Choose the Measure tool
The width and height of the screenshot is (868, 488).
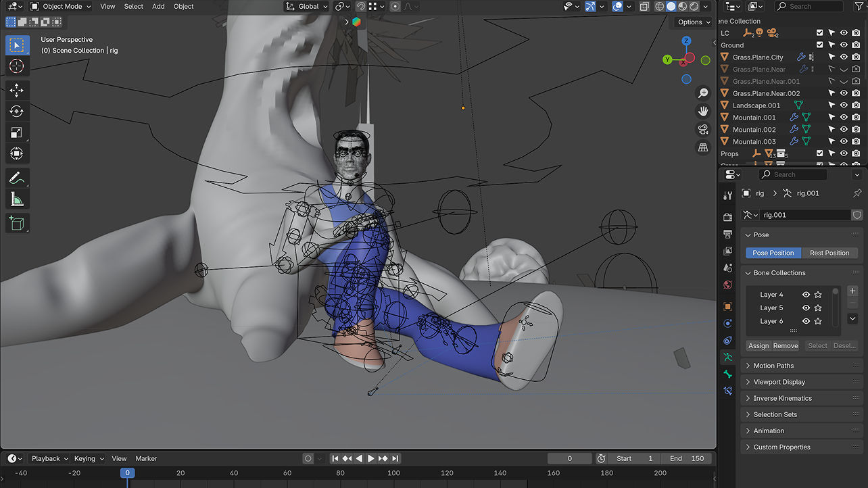(17, 199)
